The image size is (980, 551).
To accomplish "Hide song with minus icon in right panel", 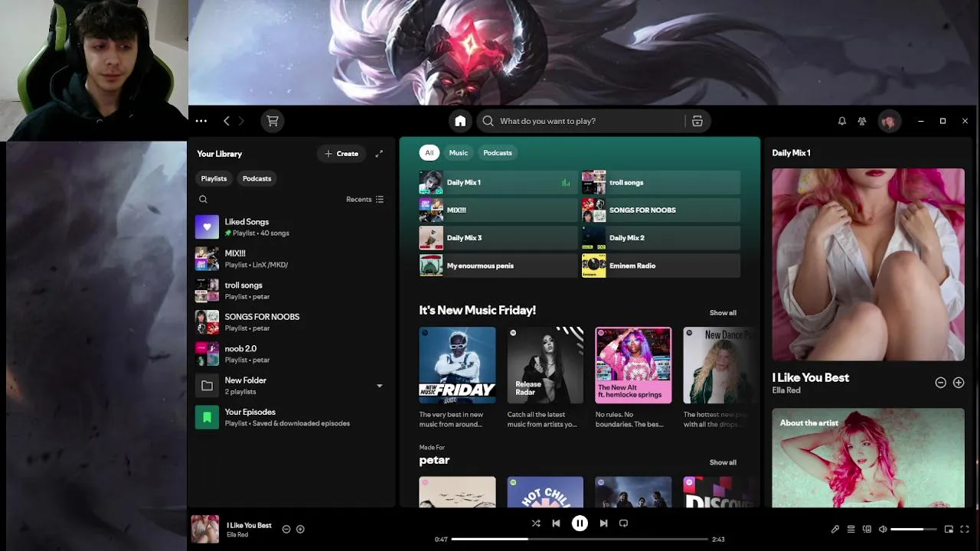I will click(941, 383).
